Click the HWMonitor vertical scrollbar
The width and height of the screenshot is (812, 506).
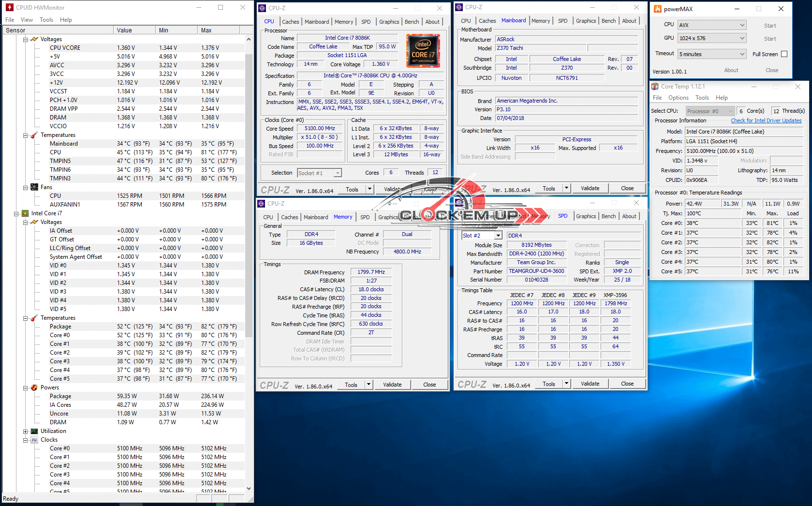coord(249,193)
